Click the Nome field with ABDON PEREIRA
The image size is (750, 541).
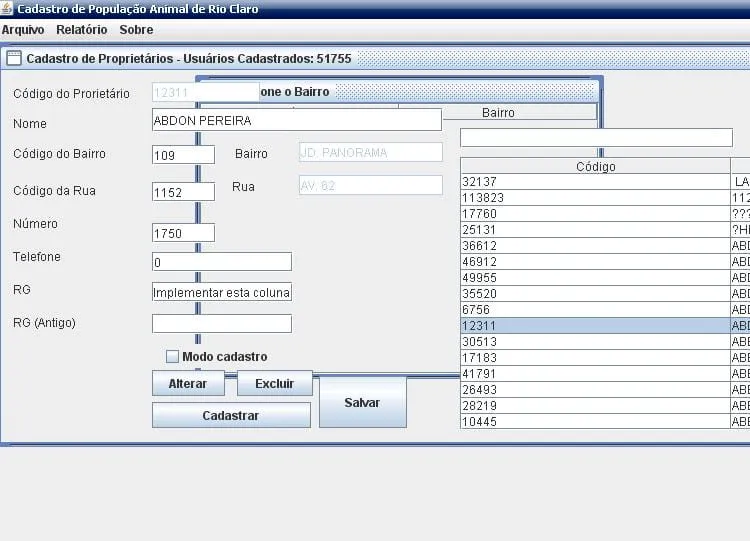(x=297, y=120)
